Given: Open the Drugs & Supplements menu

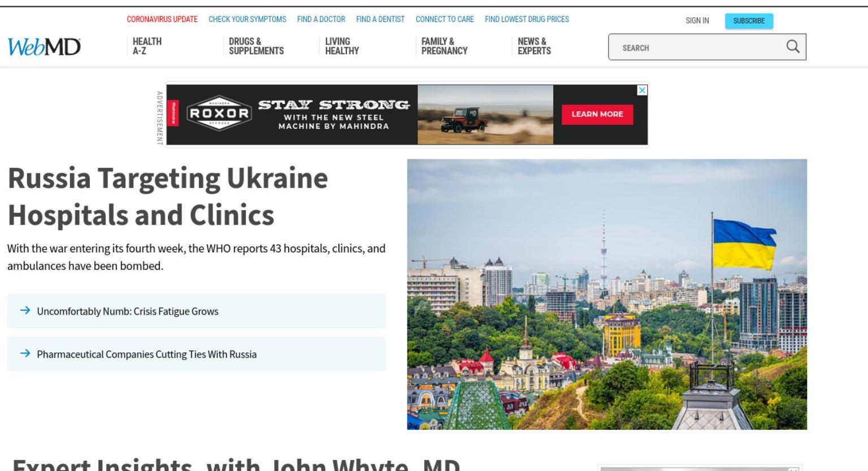Looking at the screenshot, I should [256, 46].
